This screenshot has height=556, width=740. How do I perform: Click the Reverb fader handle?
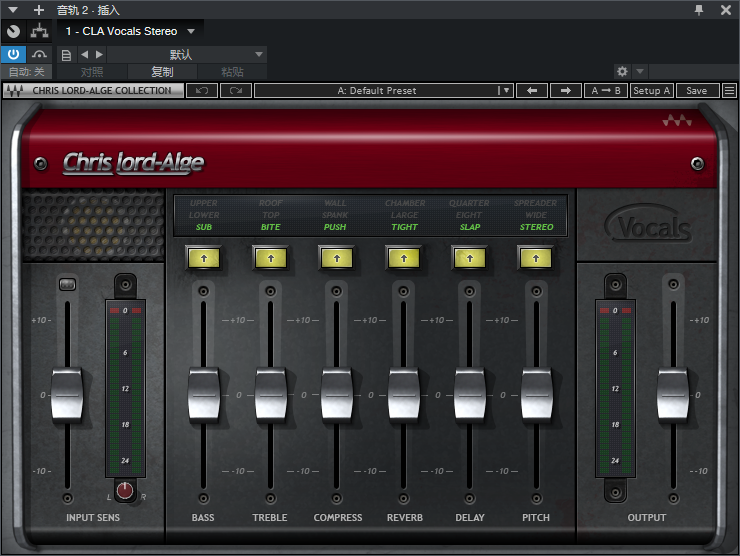[x=404, y=395]
